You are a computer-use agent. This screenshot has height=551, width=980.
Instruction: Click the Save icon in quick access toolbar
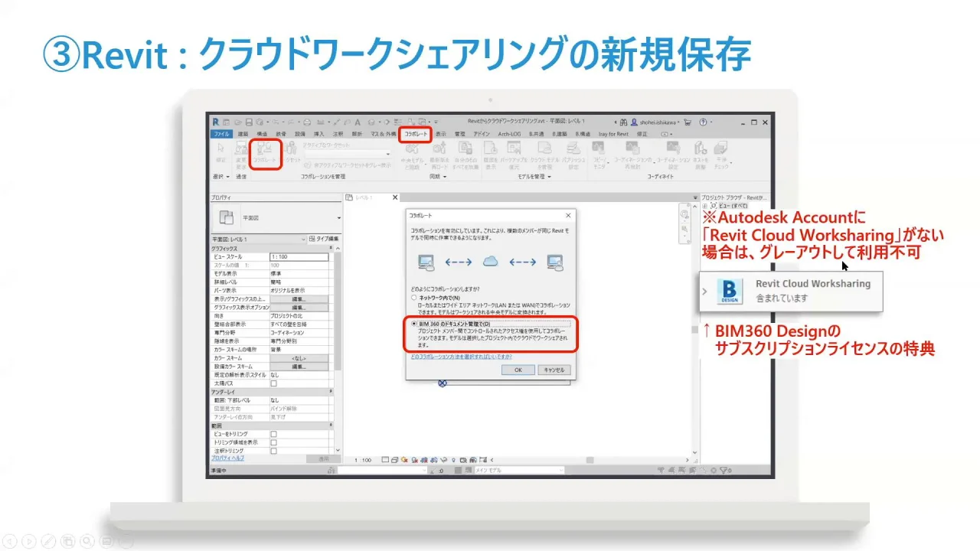tap(249, 122)
